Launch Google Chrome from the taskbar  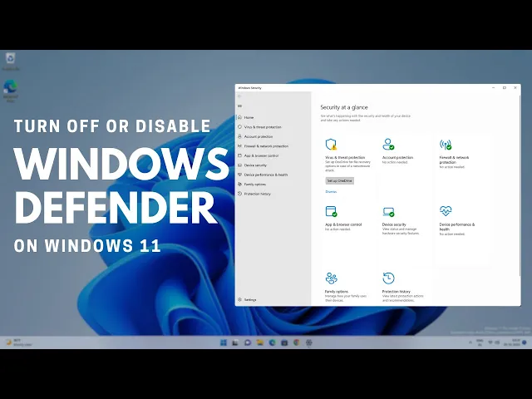click(297, 342)
